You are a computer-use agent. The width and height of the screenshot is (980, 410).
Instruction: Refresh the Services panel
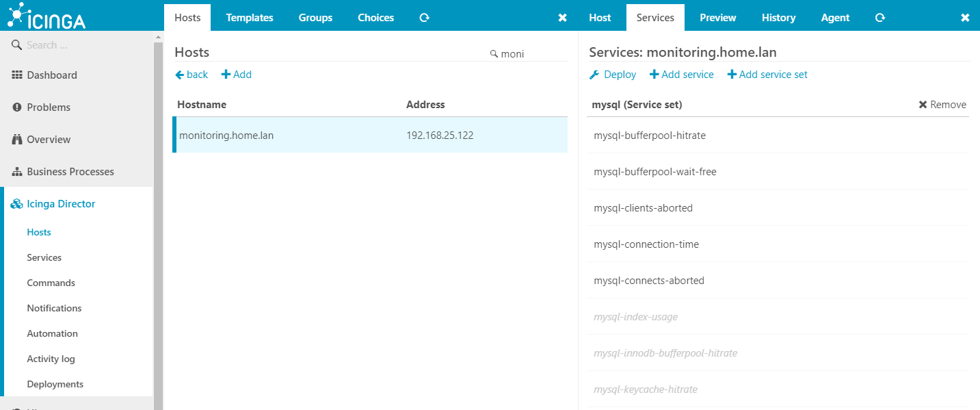[x=879, y=17]
